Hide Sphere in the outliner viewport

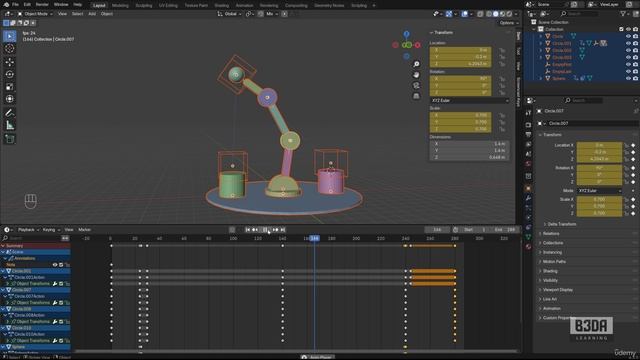point(628,78)
